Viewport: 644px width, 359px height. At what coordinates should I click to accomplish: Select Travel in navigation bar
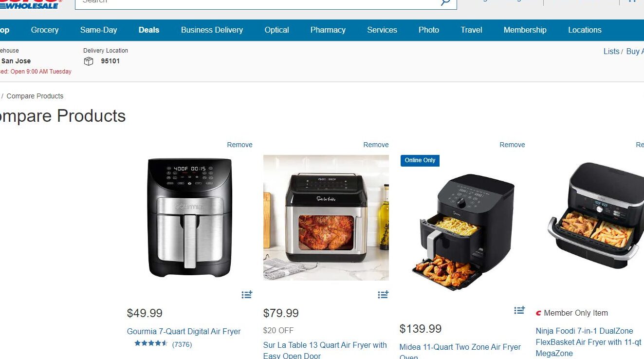pyautogui.click(x=472, y=30)
